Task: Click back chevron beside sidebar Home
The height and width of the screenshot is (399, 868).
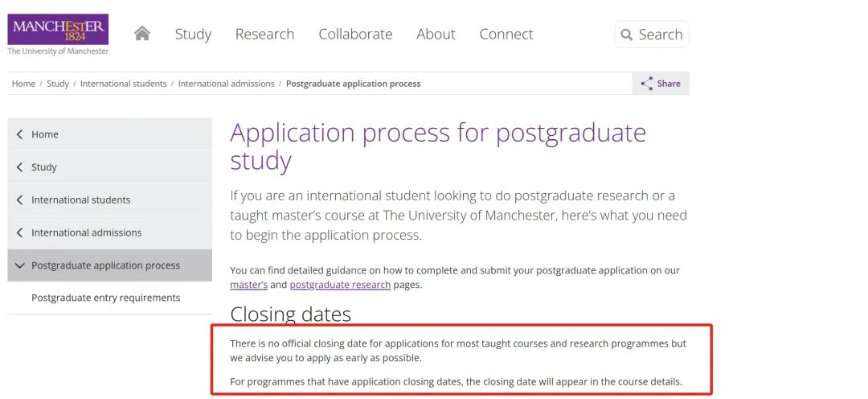Action: [19, 134]
